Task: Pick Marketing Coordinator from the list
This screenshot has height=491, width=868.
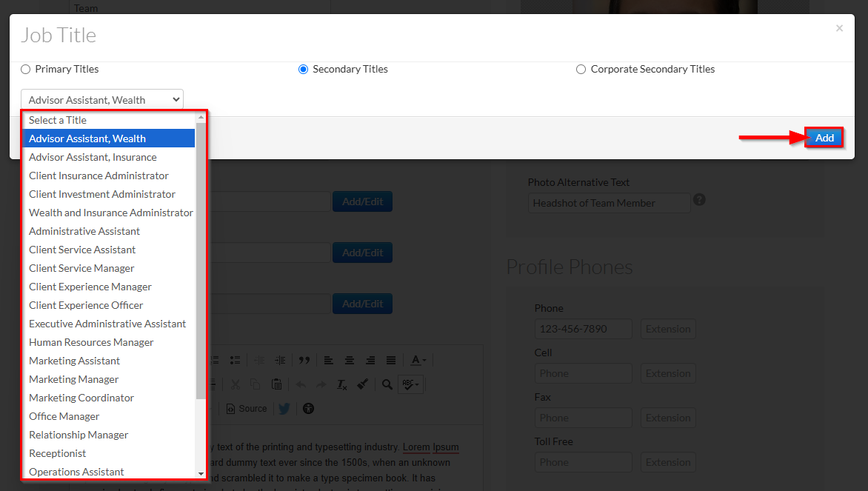Action: (109, 398)
